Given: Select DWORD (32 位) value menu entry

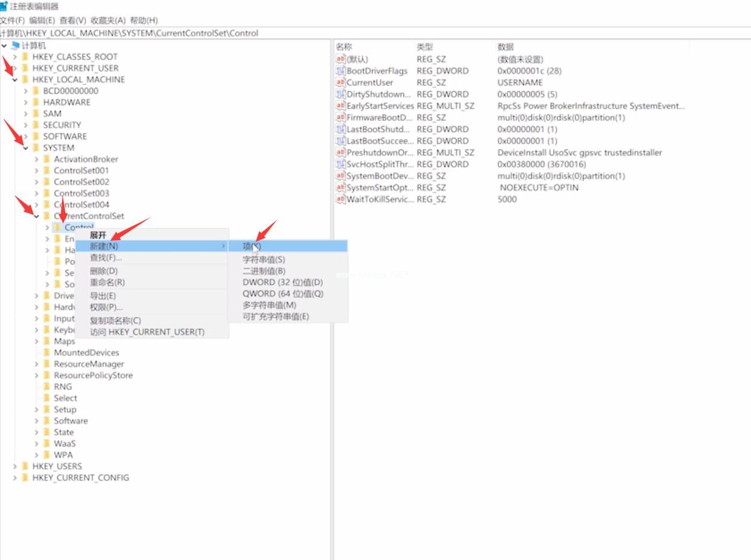Looking at the screenshot, I should coord(283,282).
